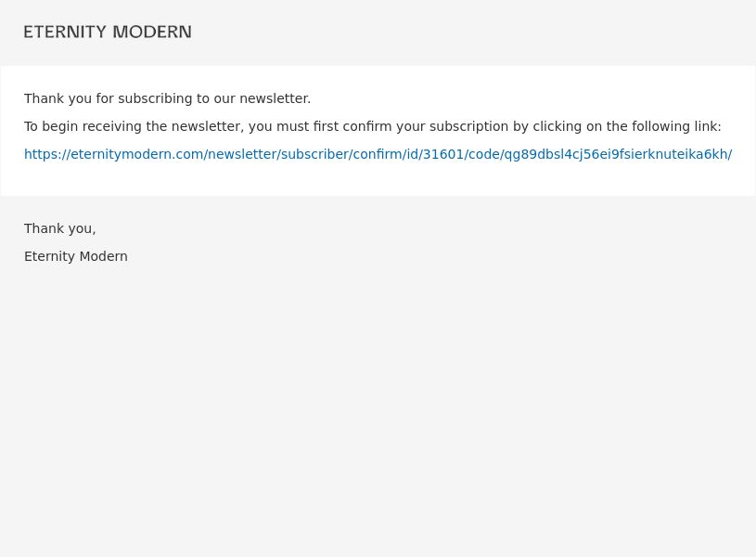Click the confirmation code at the link's end
This screenshot has height=557, width=756.
pyautogui.click(x=616, y=154)
